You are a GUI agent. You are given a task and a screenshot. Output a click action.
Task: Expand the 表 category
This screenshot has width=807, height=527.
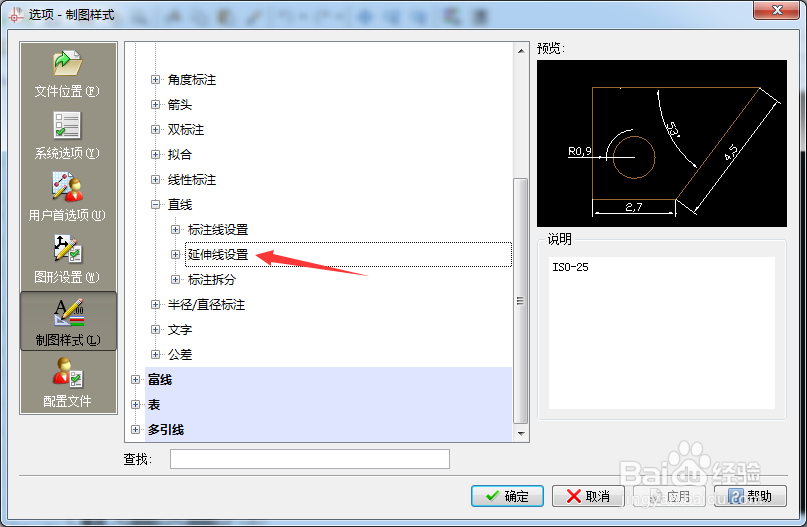(x=135, y=405)
